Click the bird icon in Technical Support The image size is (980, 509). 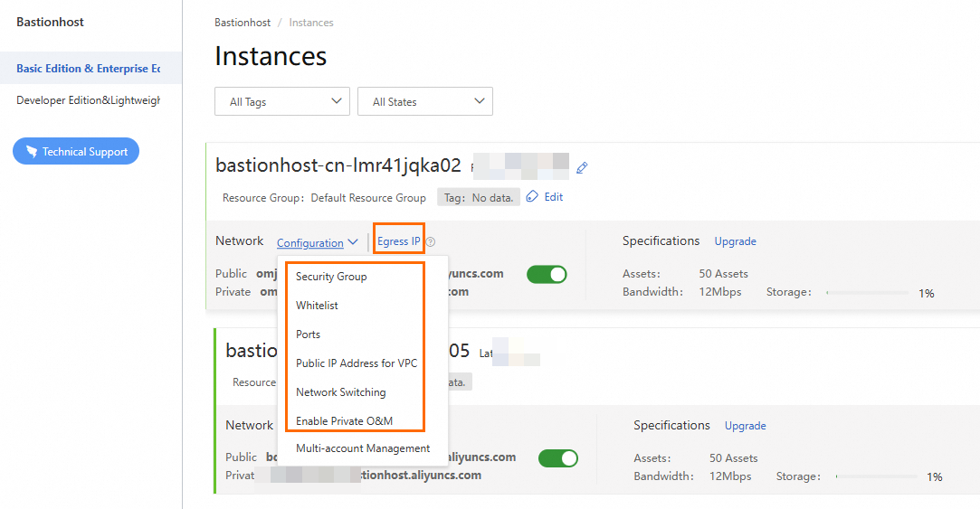point(32,151)
